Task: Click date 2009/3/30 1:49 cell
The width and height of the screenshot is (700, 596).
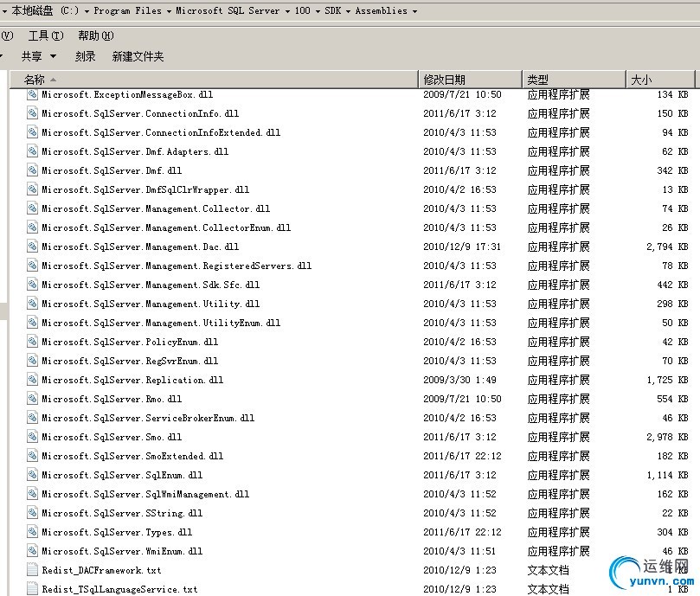Action: [459, 380]
